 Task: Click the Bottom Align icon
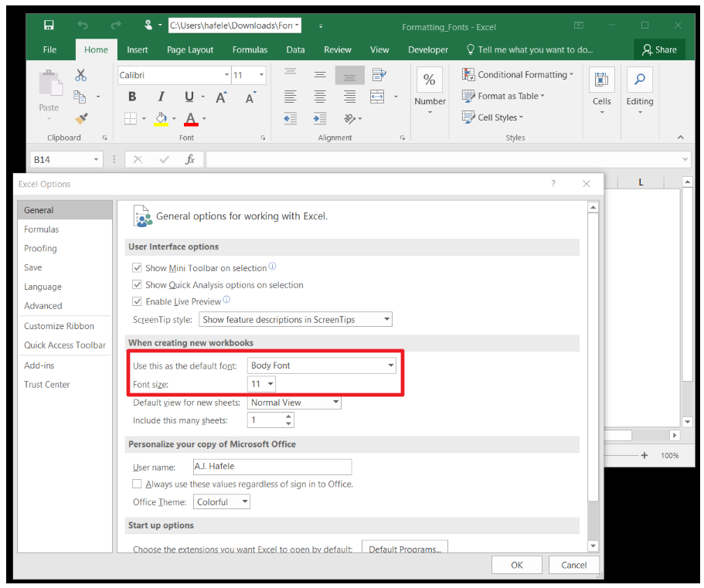point(349,76)
